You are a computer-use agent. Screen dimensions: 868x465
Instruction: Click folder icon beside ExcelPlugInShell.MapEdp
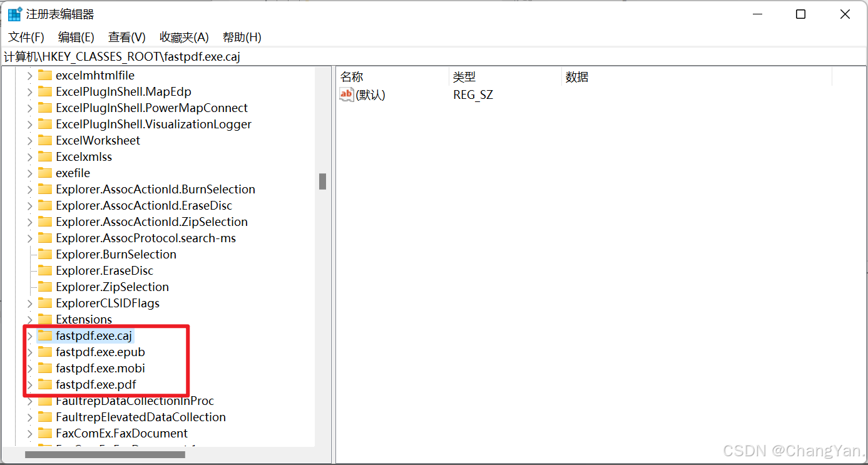[45, 91]
